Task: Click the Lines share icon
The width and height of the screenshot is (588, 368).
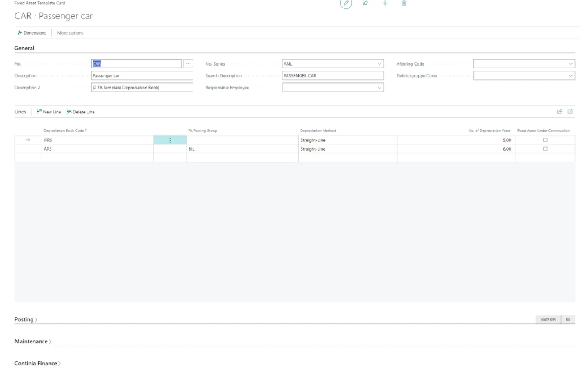Action: coord(560,112)
